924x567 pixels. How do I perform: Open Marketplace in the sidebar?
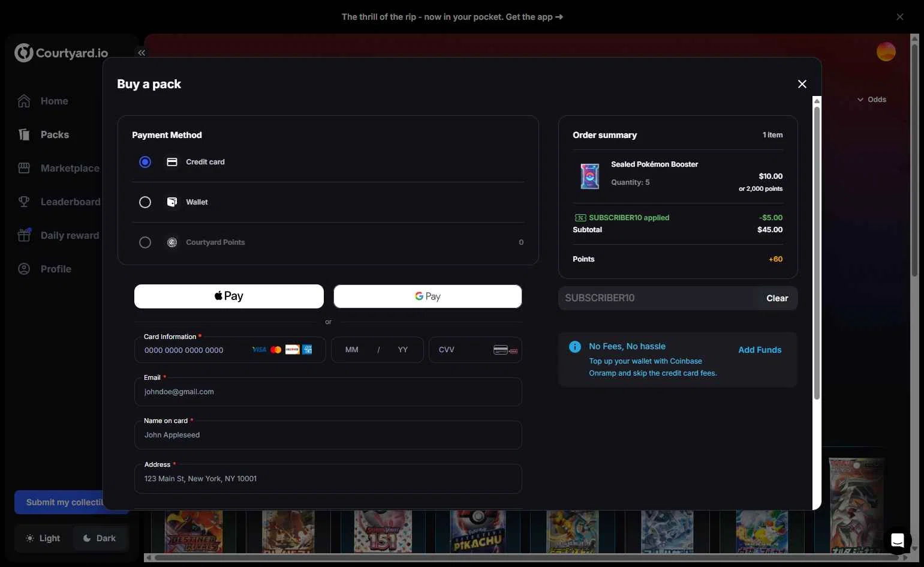(59, 168)
